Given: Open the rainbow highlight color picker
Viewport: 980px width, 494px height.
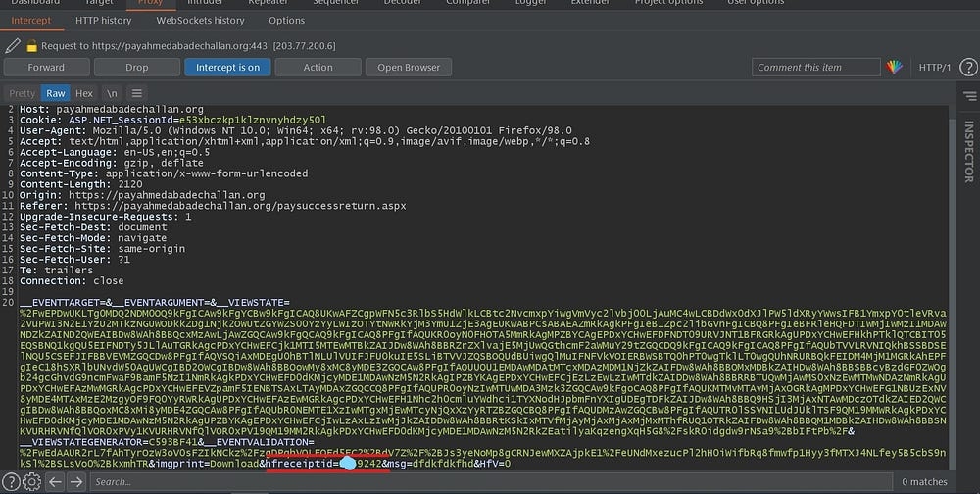Looking at the screenshot, I should pyautogui.click(x=894, y=68).
